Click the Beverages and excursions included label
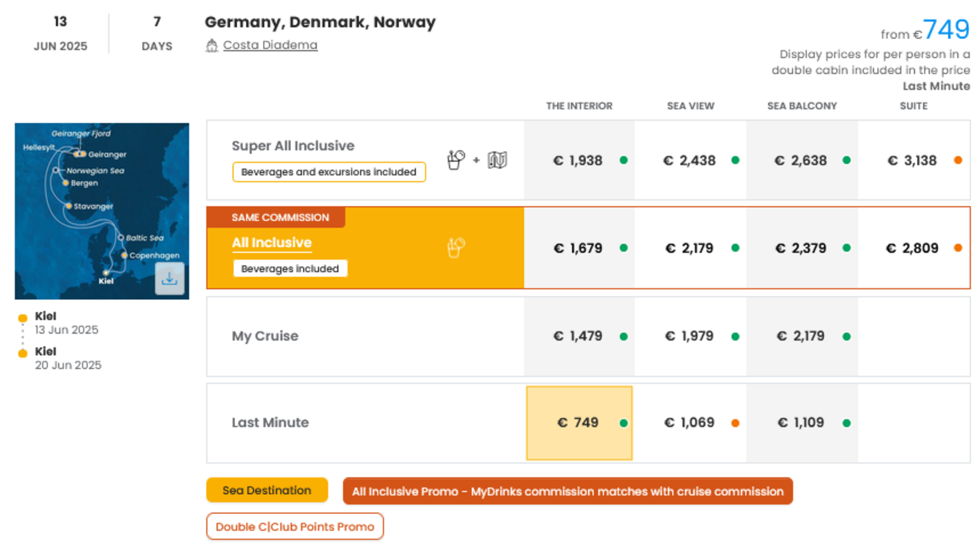 pyautogui.click(x=329, y=172)
